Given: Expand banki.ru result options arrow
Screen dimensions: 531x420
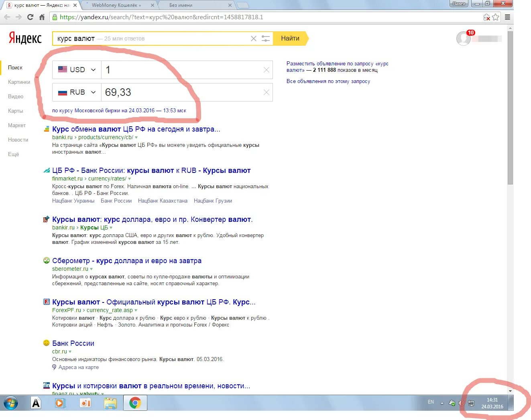Looking at the screenshot, I should click(x=136, y=138).
